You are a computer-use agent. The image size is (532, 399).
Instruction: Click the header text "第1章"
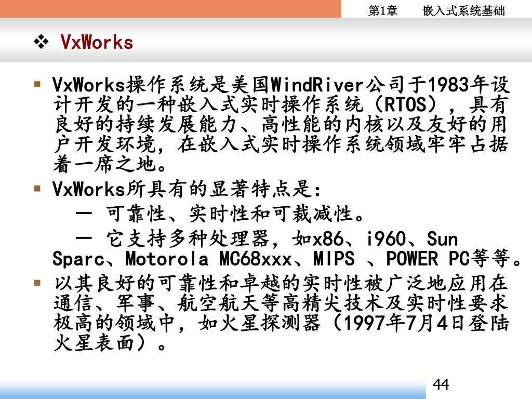tap(383, 11)
